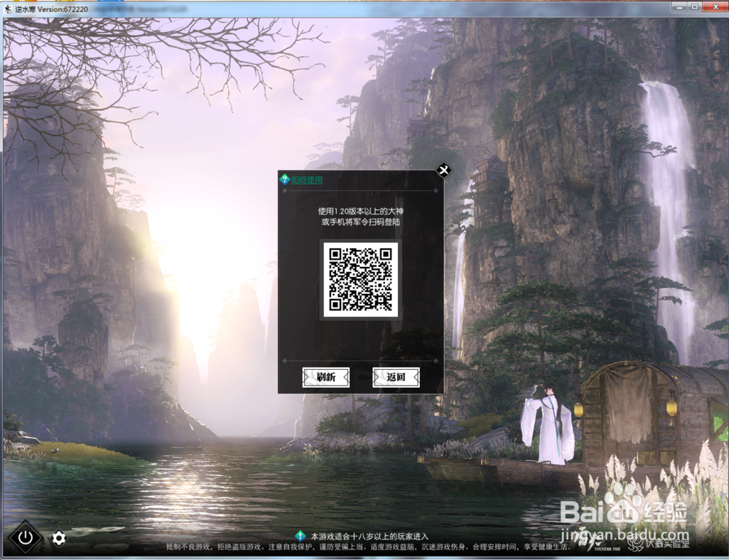Open the 如何使用 help link

point(307,180)
